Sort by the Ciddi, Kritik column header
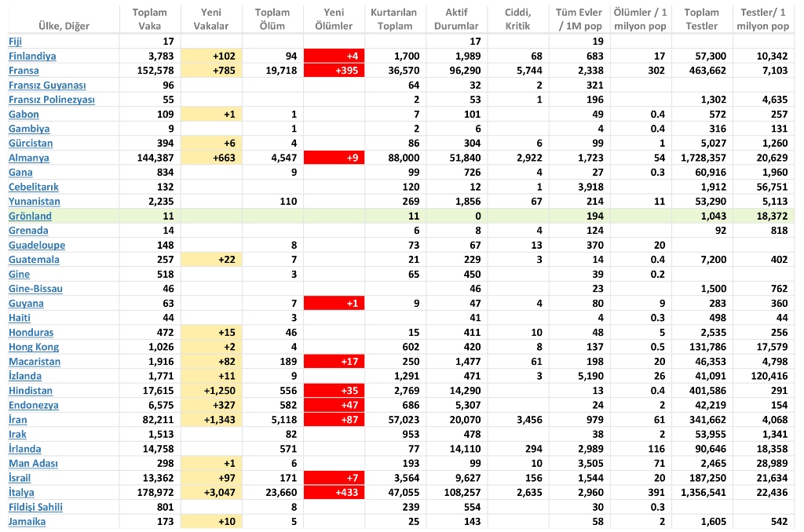 [x=518, y=19]
